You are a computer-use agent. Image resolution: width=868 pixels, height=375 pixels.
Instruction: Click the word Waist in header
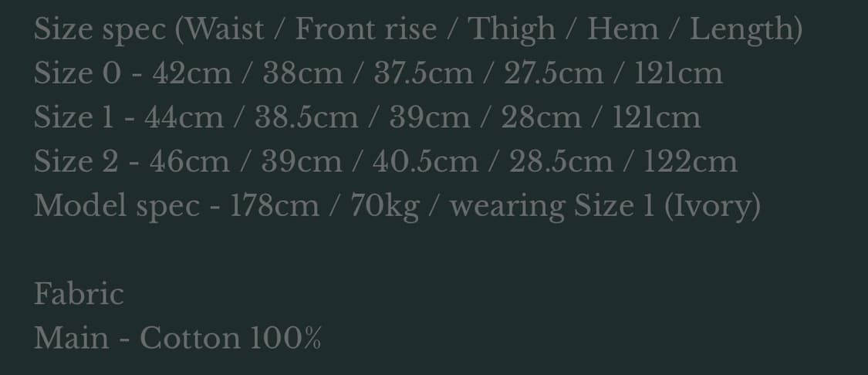(224, 29)
